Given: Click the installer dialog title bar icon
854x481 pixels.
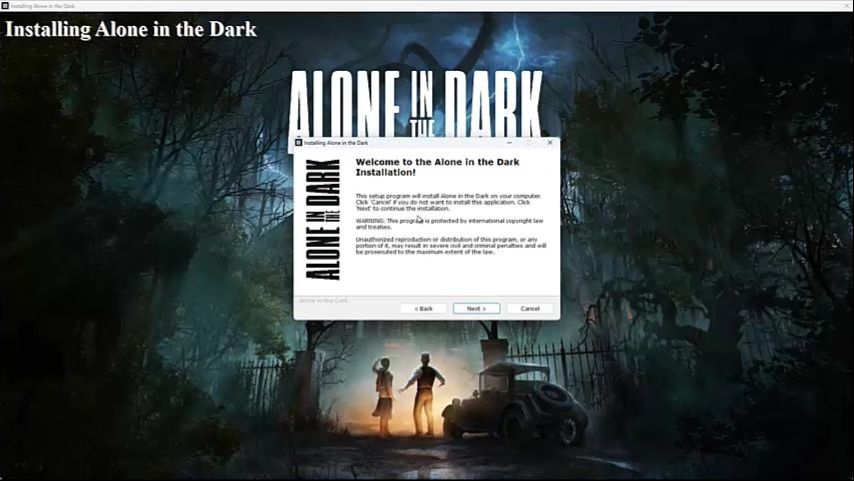Looking at the screenshot, I should [298, 143].
